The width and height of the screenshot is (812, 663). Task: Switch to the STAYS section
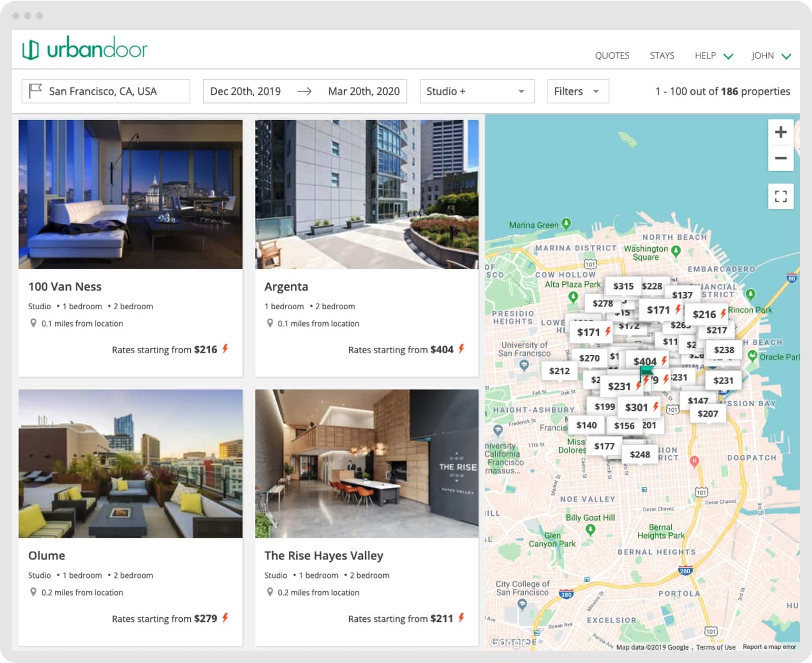[661, 56]
